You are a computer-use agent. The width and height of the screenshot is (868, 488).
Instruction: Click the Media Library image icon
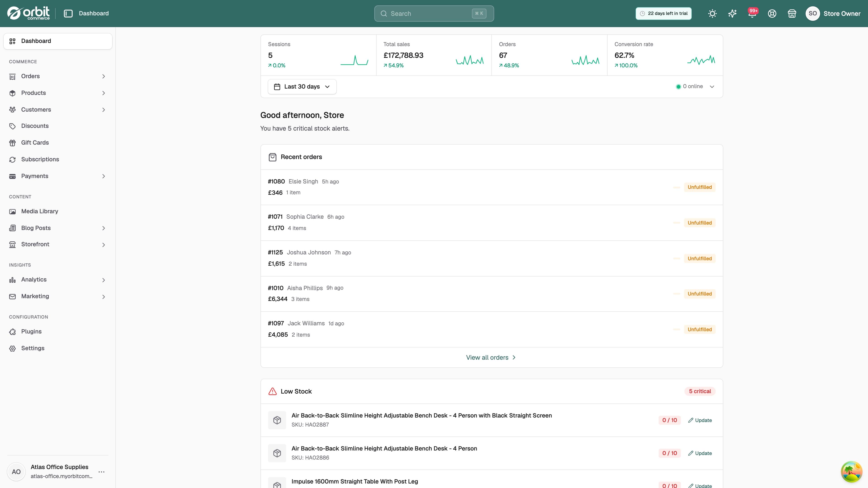[x=12, y=211]
